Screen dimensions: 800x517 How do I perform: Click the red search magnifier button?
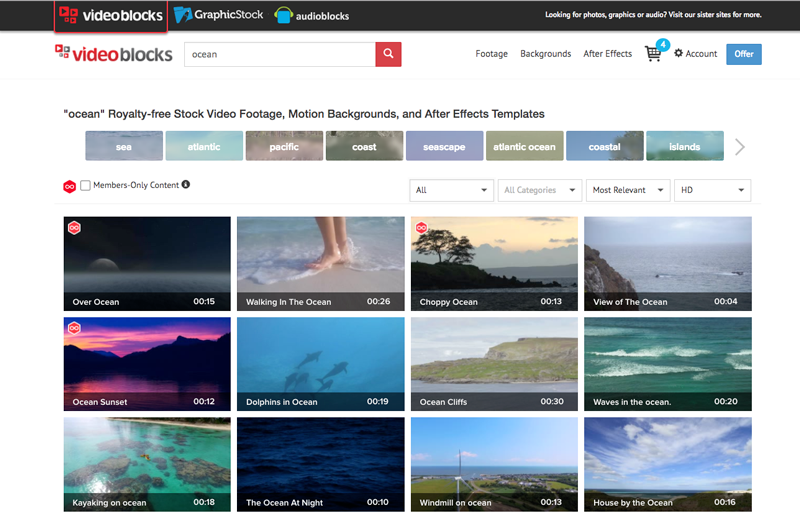(388, 54)
